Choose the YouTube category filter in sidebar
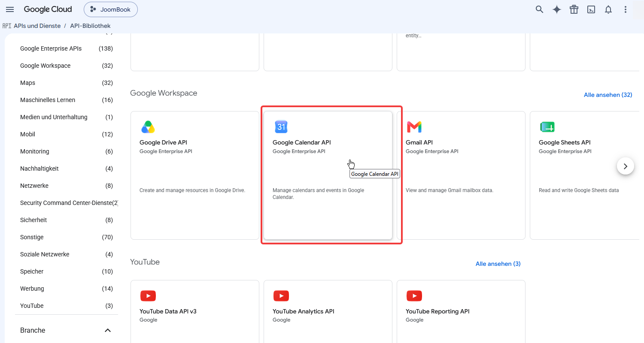This screenshot has width=644, height=343. coord(67,306)
